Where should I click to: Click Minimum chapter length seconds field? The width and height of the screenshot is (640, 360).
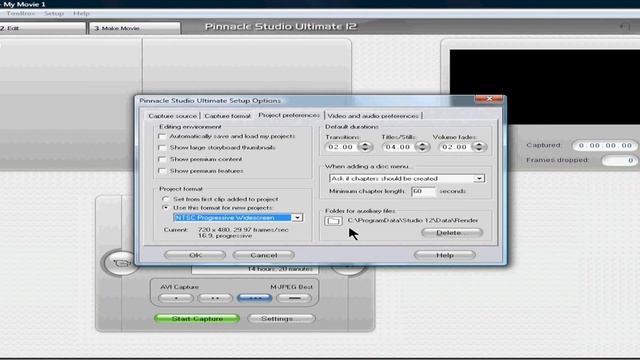click(x=423, y=191)
